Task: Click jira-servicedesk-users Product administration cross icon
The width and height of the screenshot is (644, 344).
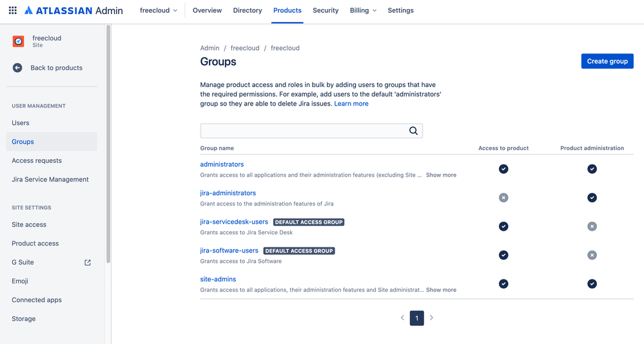Action: 592,226
